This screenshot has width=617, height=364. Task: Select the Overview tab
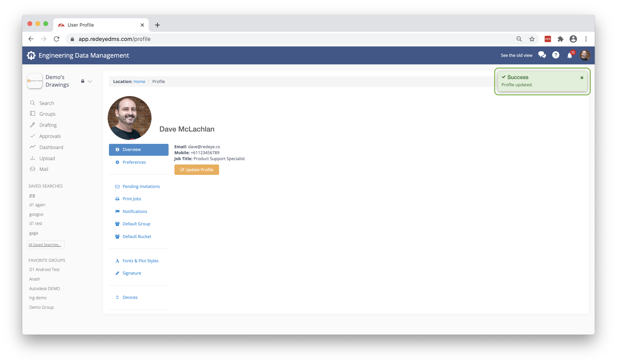pyautogui.click(x=139, y=150)
